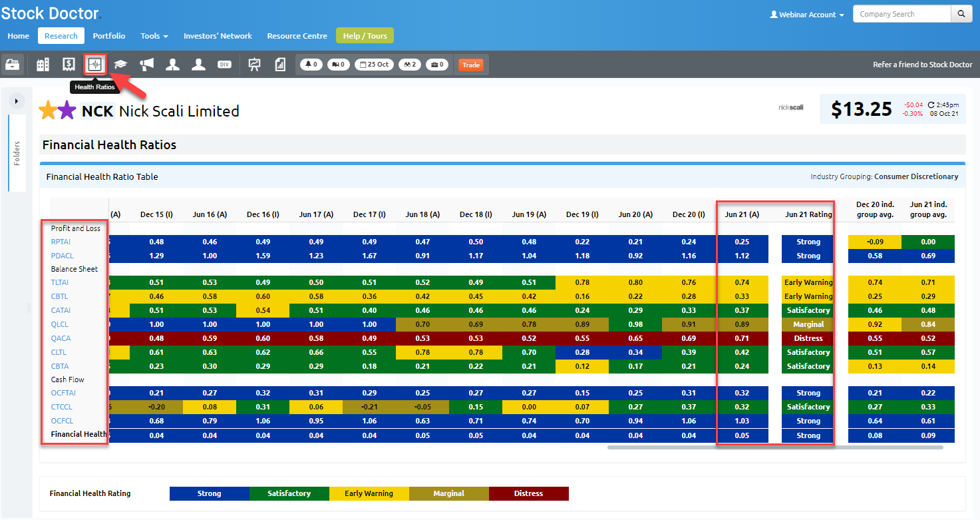980x520 pixels.
Task: Open the presentation chart icon
Action: pyautogui.click(x=254, y=65)
